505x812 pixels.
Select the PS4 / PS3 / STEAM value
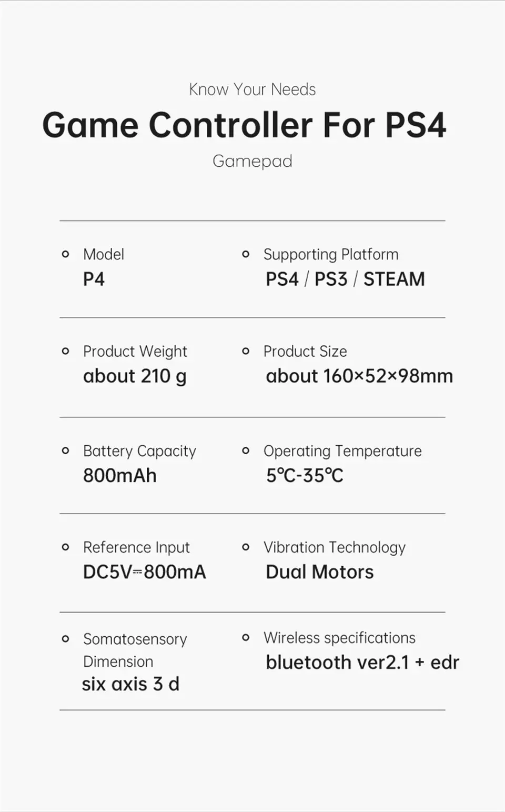(x=345, y=279)
